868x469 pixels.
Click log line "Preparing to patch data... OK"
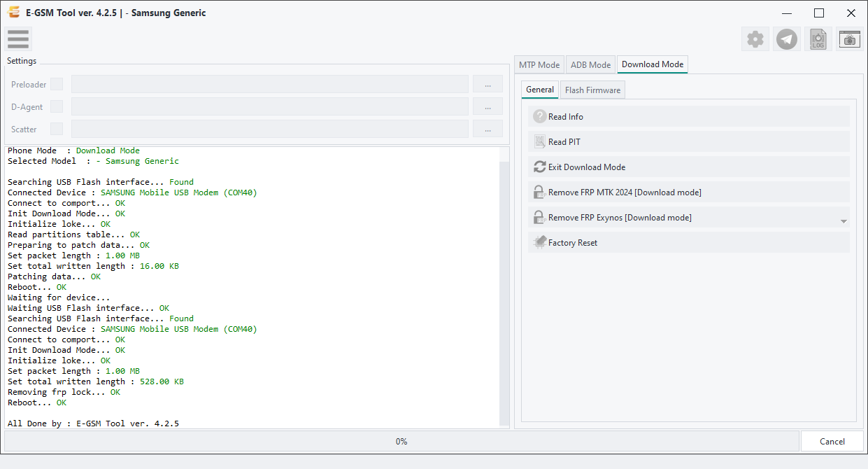[78, 245]
